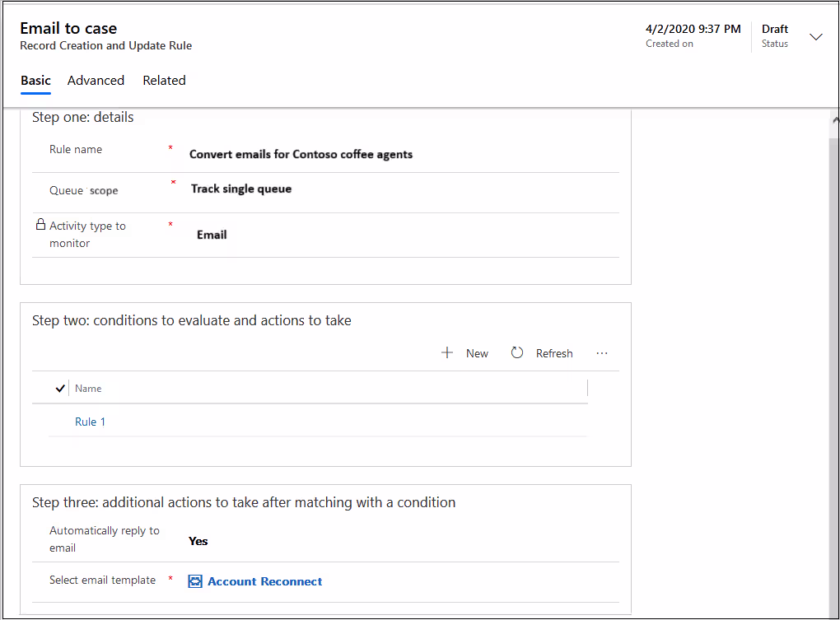Click the New button in step two

point(465,353)
